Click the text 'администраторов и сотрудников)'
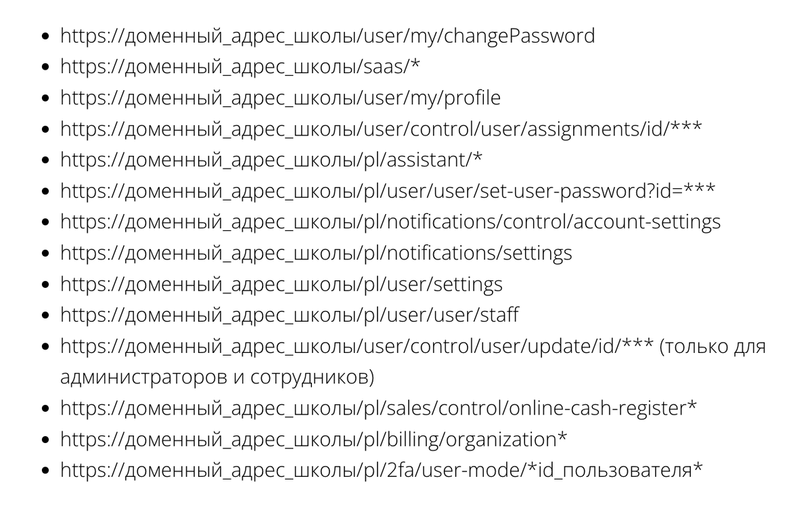 coord(217,378)
